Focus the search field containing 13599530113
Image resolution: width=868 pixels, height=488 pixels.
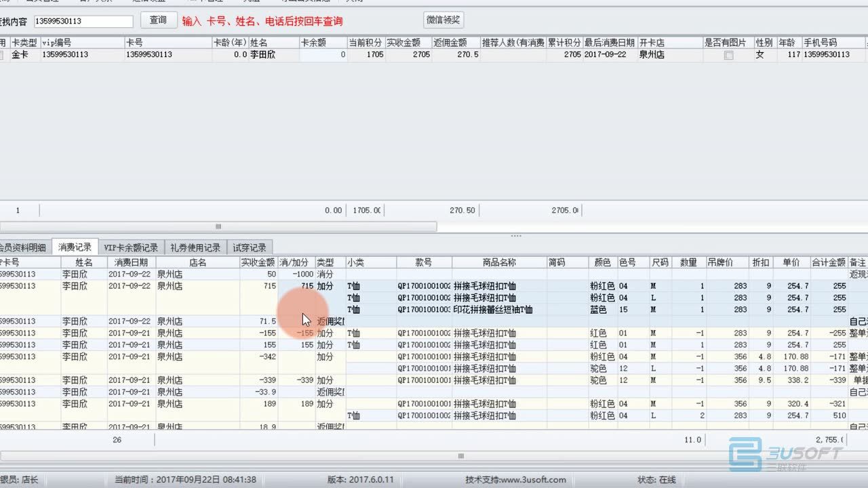tap(83, 21)
